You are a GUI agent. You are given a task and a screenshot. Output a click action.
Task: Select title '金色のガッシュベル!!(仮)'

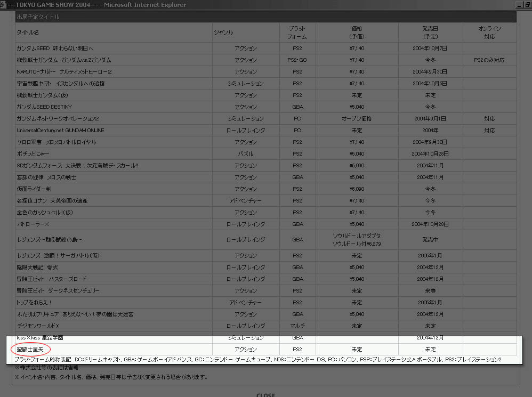point(45,212)
